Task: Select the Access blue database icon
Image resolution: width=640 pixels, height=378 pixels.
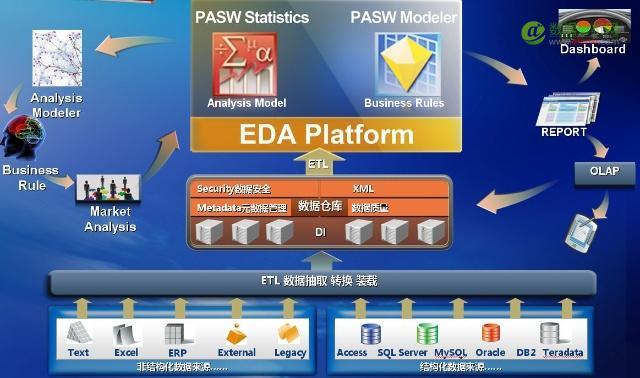Action: pyautogui.click(x=371, y=334)
